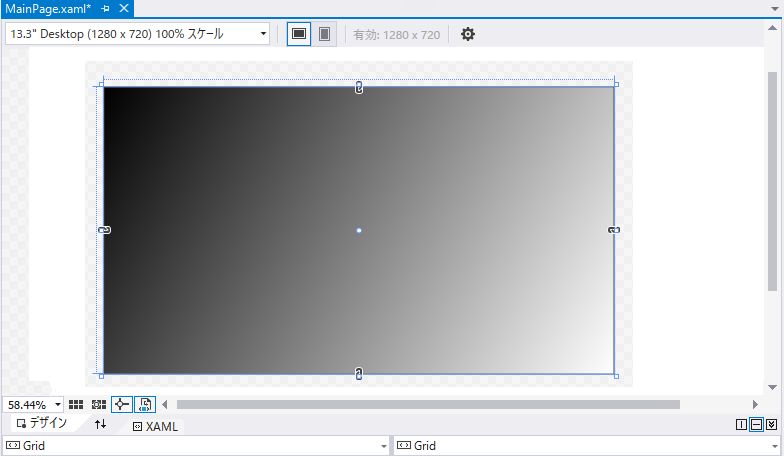
Task: Collapse the bottom pane
Action: [772, 424]
